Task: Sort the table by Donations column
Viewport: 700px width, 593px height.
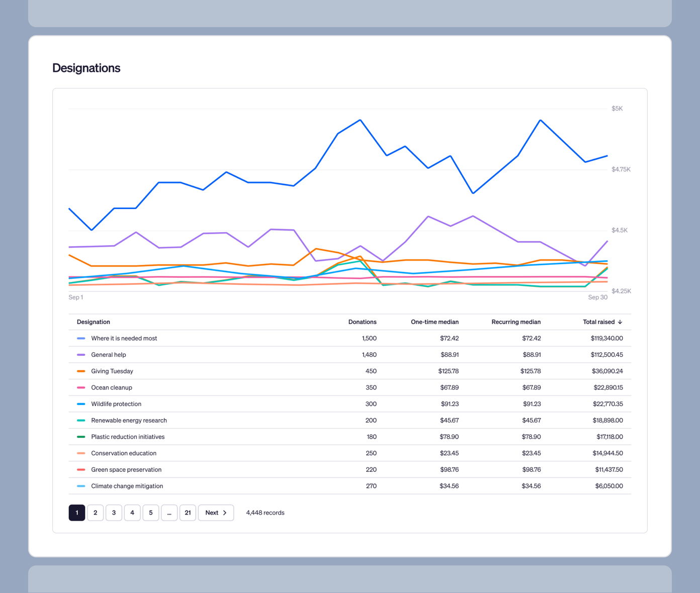Action: tap(362, 322)
